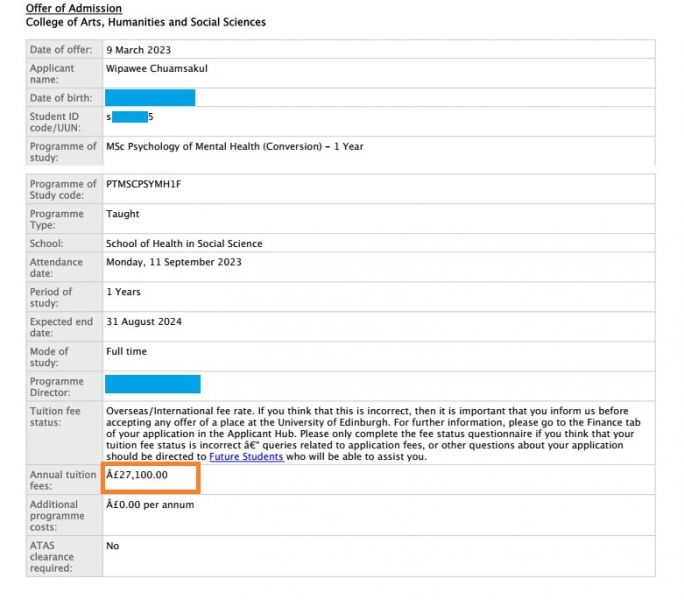Select the £0.00 per annum cost

[x=150, y=505]
